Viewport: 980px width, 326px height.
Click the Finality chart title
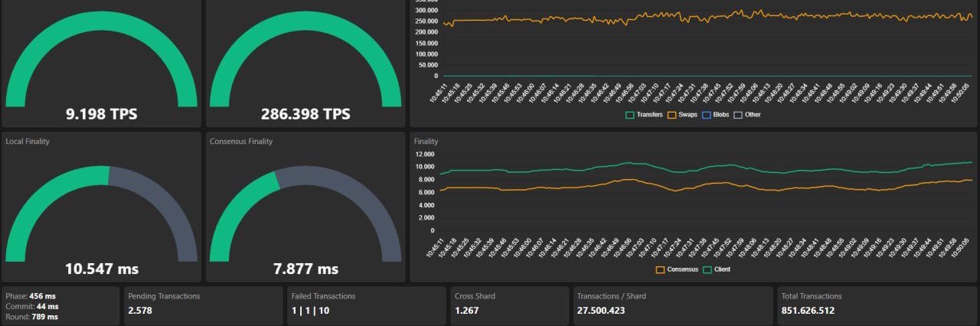click(x=426, y=142)
